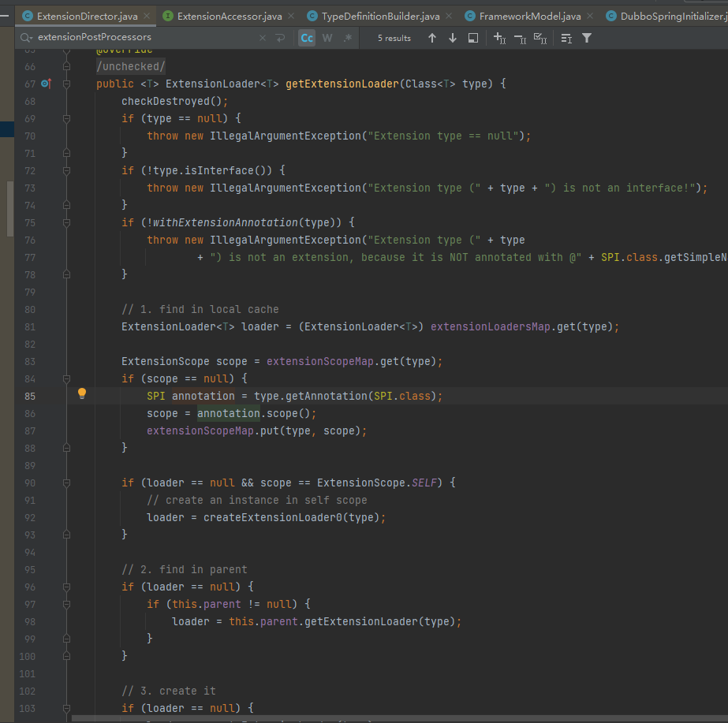
Task: Click the scrollbar thumb on the left panel edge
Action: (9, 209)
